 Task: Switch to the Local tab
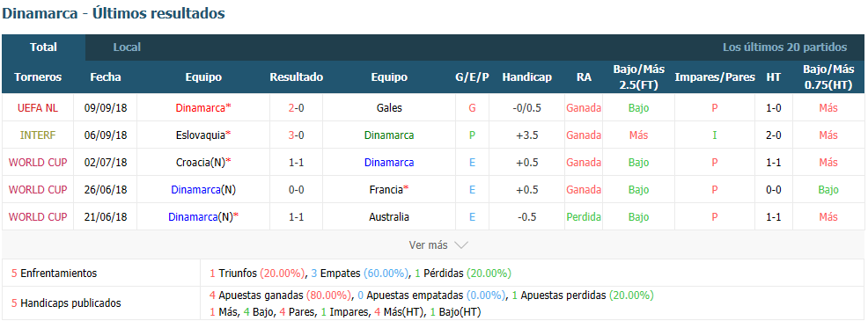point(127,47)
